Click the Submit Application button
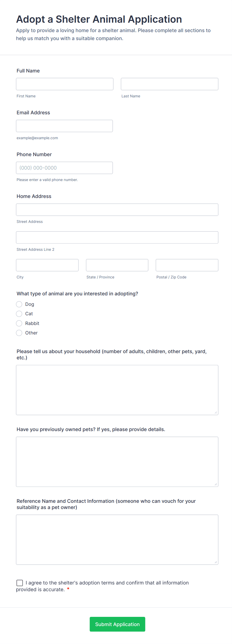This screenshot has height=644, width=232. 117,624
